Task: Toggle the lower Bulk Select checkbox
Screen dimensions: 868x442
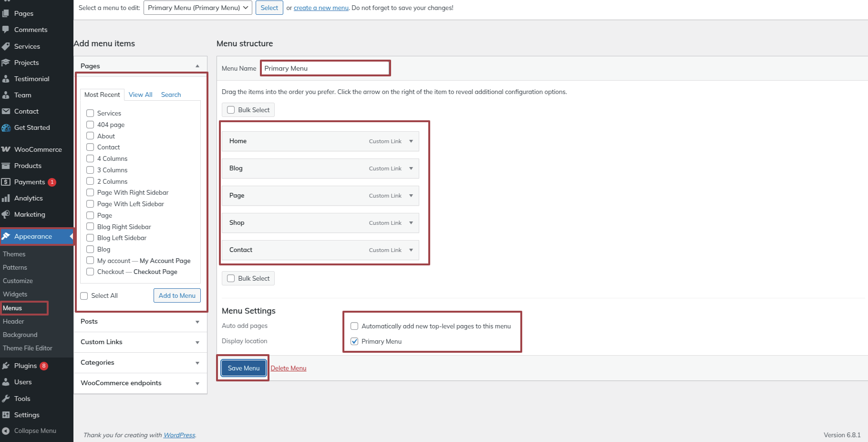Action: pyautogui.click(x=231, y=278)
